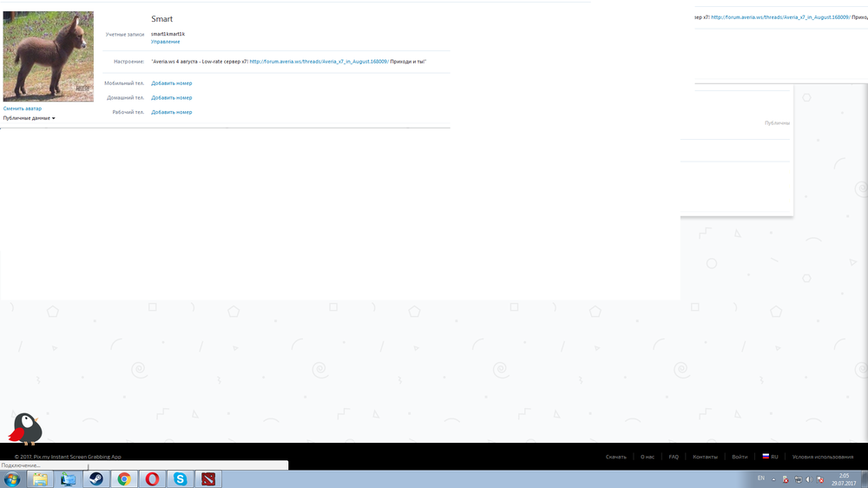
Task: Open the network tray icon
Action: coord(798,479)
